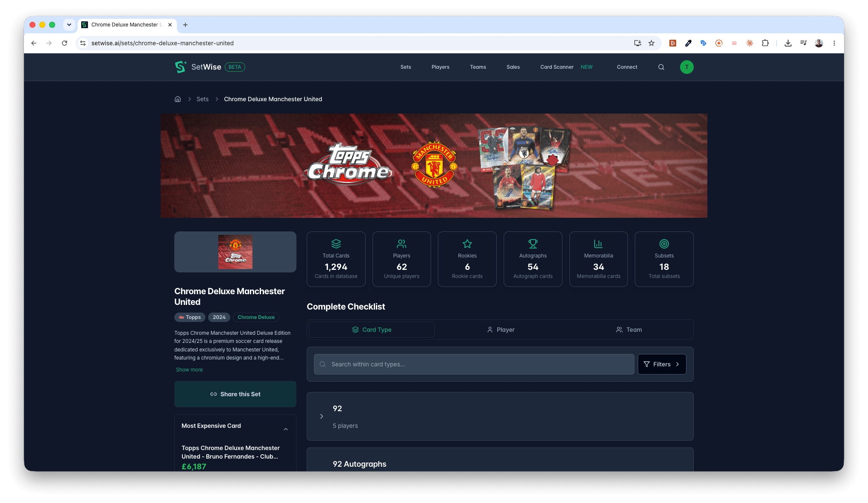This screenshot has height=503, width=868.
Task: Bookmark this page with the star icon
Action: [x=651, y=43]
